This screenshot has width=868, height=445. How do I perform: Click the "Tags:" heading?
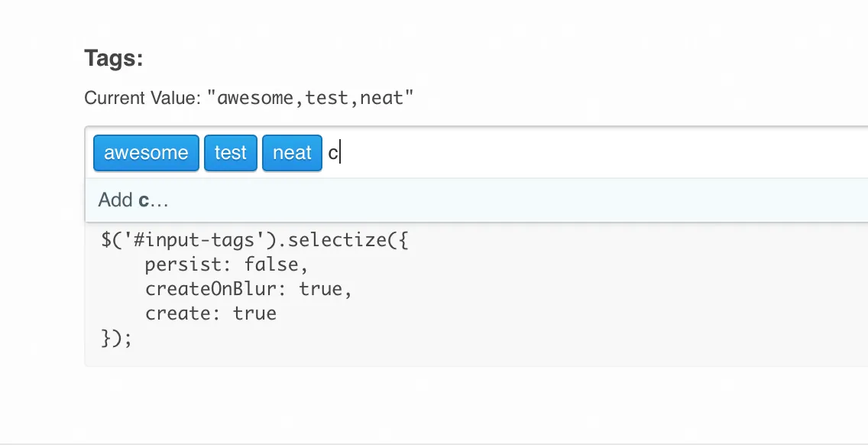(114, 59)
